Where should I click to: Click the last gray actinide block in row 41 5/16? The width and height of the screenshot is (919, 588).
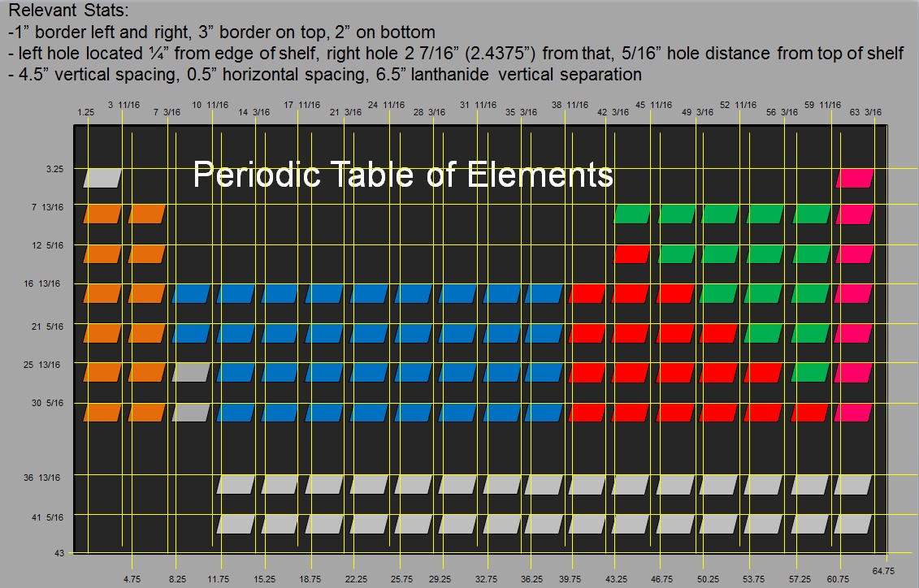852,524
